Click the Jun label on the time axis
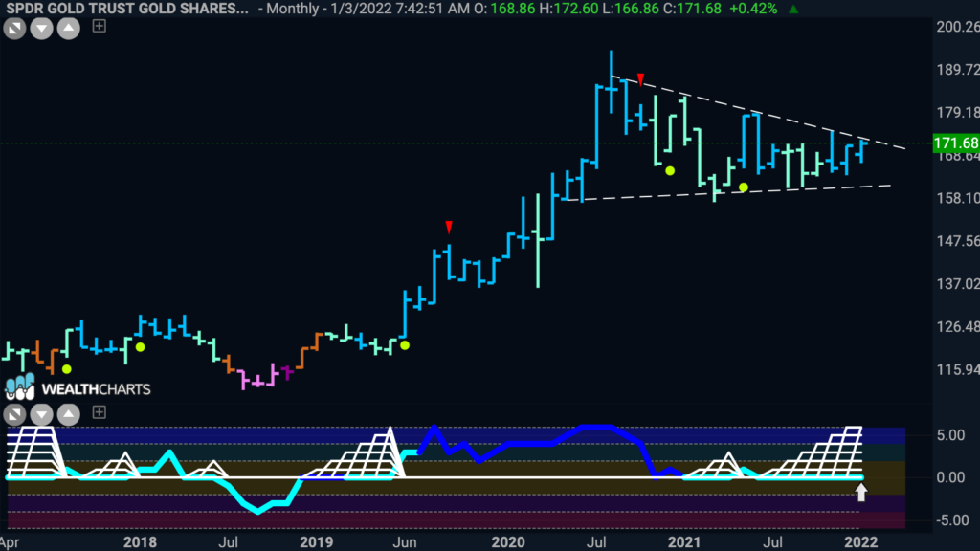 405,541
